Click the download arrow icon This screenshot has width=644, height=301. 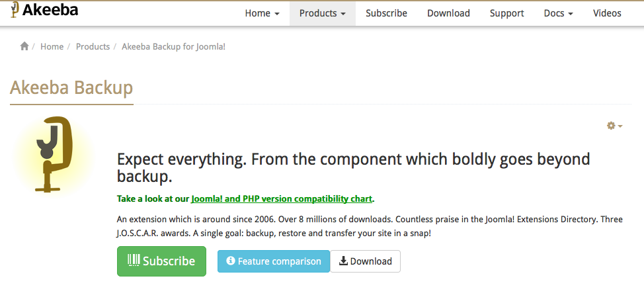pyautogui.click(x=343, y=261)
